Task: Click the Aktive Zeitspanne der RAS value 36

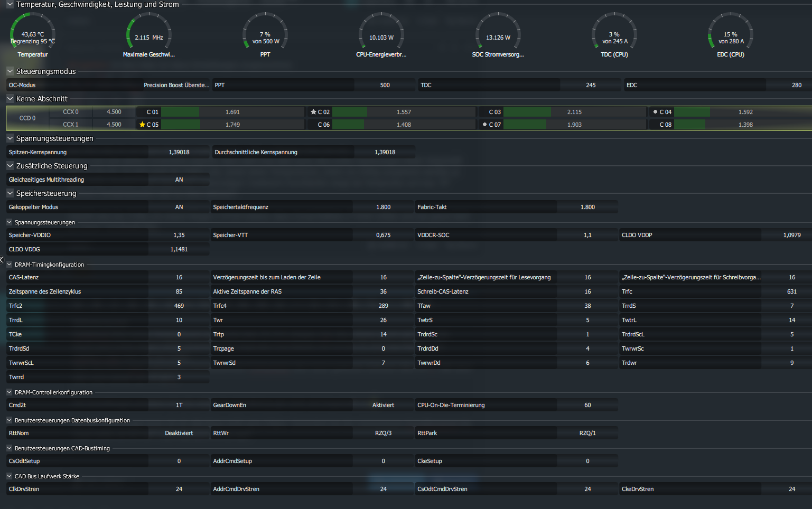Action: pyautogui.click(x=383, y=291)
